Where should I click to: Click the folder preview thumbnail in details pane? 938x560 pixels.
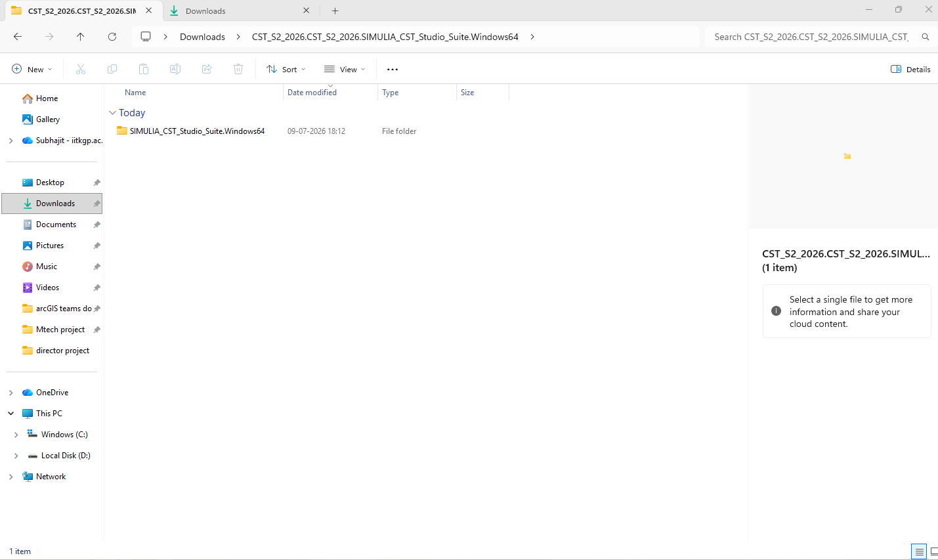[x=847, y=156]
